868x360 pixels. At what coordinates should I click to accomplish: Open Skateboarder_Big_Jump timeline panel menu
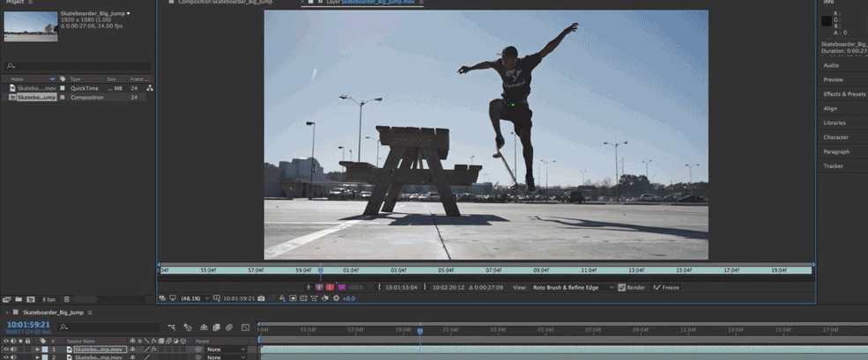90,313
